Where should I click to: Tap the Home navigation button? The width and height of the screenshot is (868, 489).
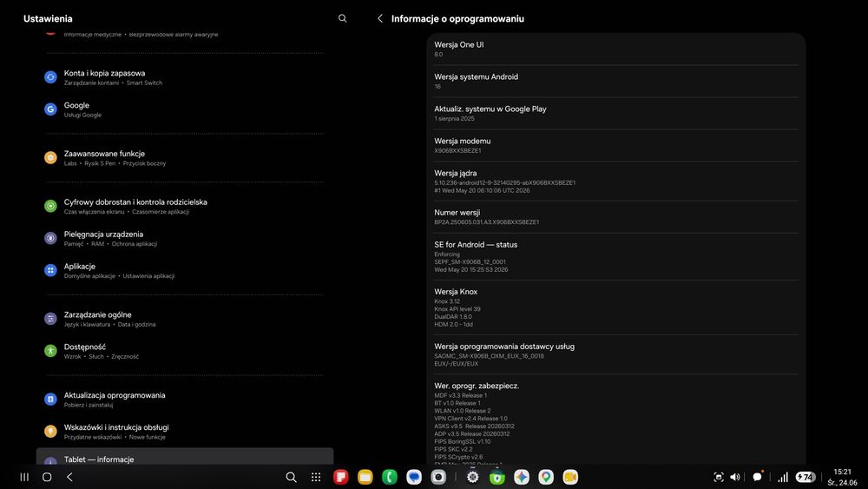[47, 477]
